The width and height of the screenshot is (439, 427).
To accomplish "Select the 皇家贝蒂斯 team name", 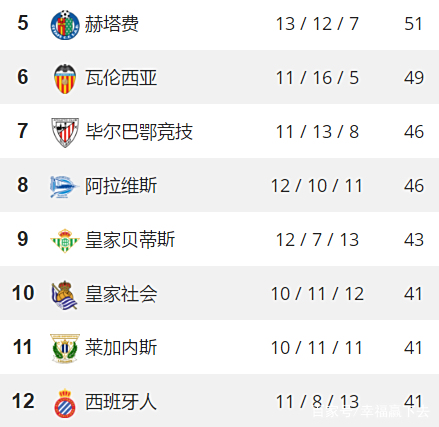I will (130, 240).
